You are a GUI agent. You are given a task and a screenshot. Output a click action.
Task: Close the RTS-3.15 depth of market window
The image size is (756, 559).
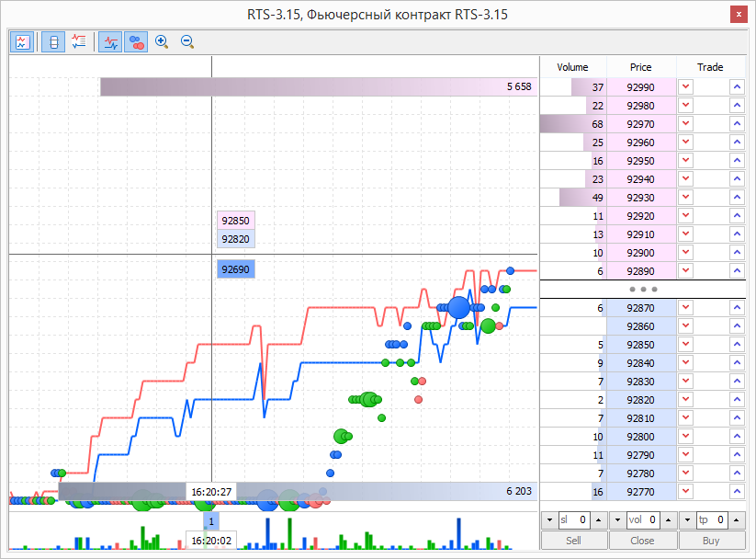739,15
